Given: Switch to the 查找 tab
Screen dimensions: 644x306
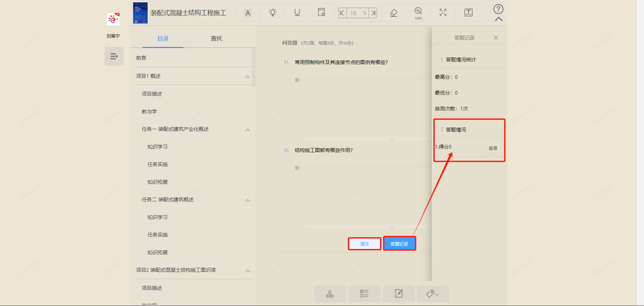Looking at the screenshot, I should point(216,39).
